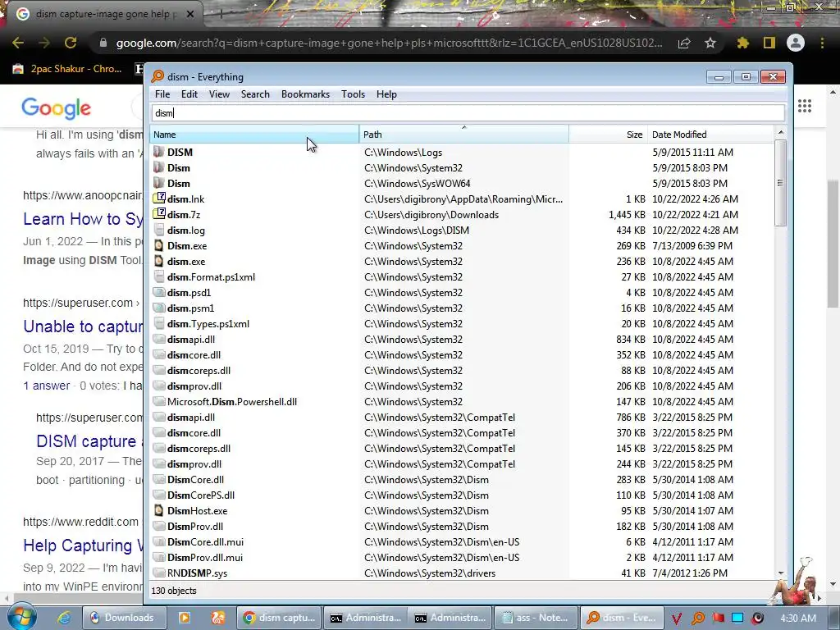Open the Help menu in Everything
The height and width of the screenshot is (630, 840).
click(x=386, y=94)
